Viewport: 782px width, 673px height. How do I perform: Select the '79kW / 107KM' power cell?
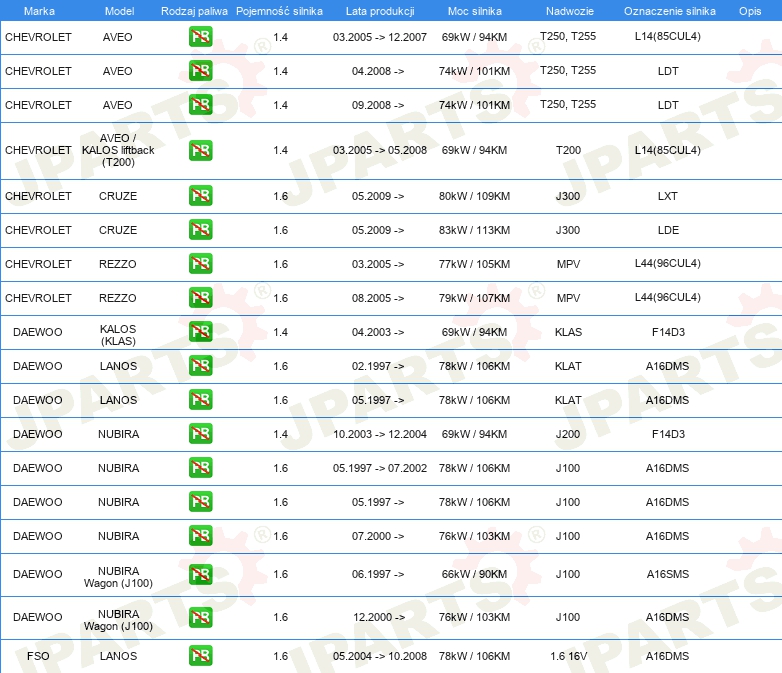click(474, 298)
